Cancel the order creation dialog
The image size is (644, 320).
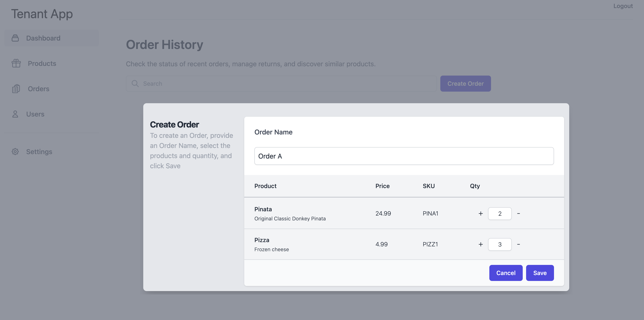click(506, 273)
